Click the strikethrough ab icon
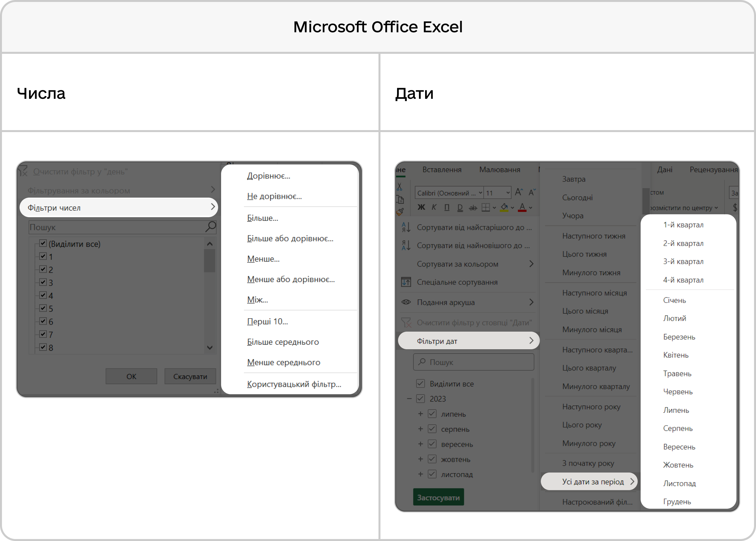Viewport: 756px width, 541px height. point(473,208)
